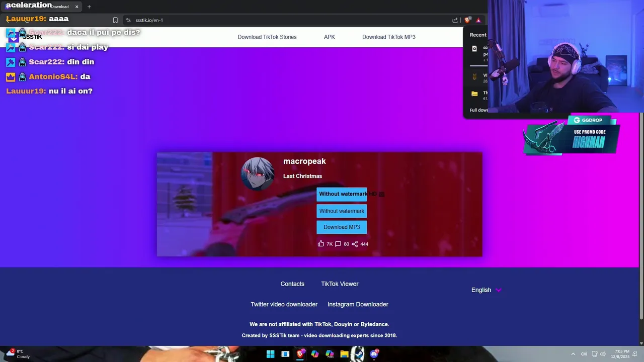Viewport: 644px width, 362px height.
Task: Open the clock showing 7:05 PM
Action: [620, 354]
